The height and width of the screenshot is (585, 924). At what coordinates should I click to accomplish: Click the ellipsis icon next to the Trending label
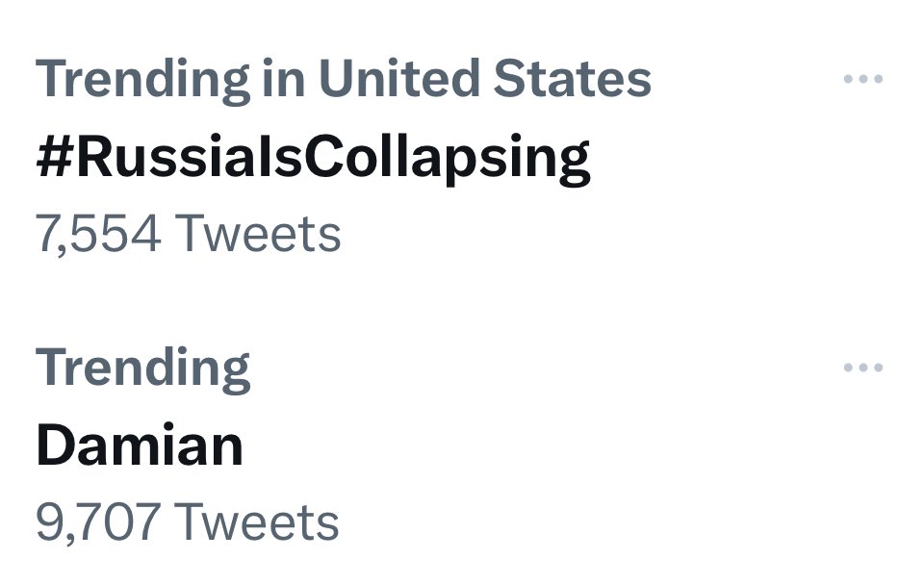coord(862,367)
